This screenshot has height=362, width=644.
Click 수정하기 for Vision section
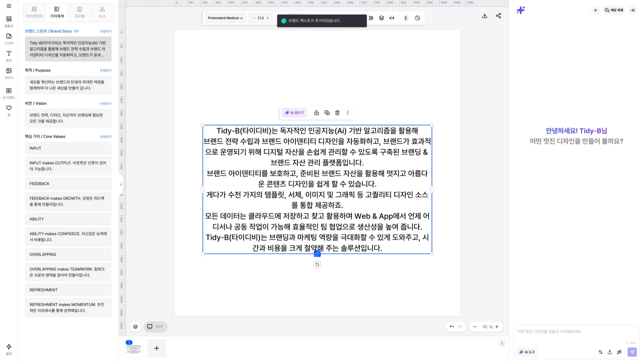[x=105, y=103]
